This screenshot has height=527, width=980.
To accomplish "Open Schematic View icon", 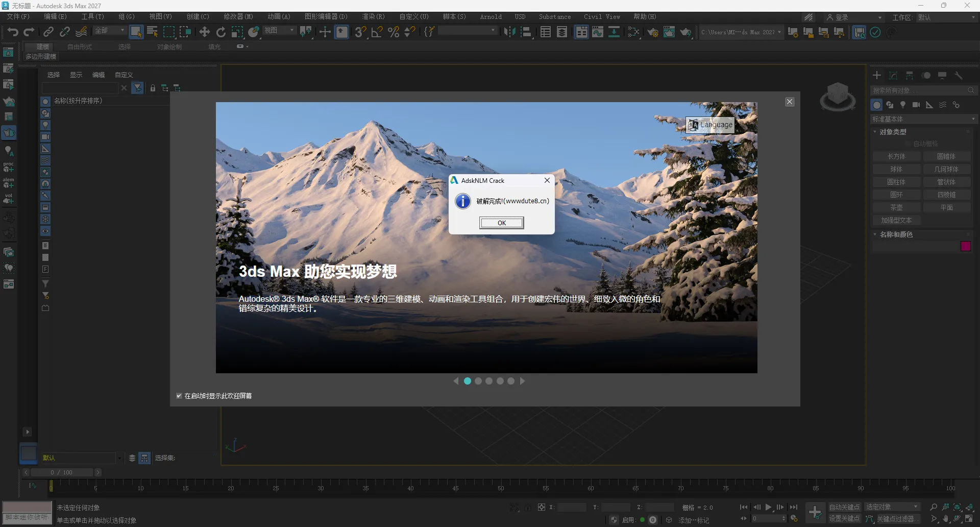I will 614,32.
